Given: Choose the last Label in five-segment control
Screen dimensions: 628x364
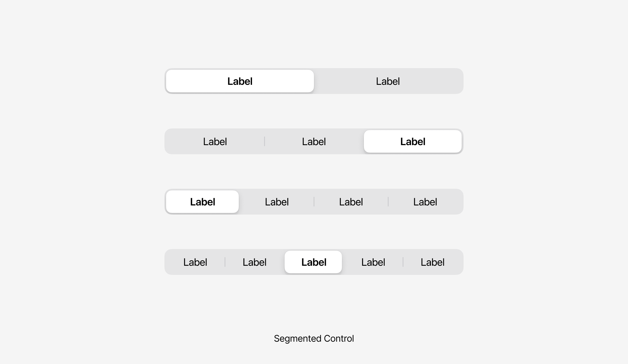Looking at the screenshot, I should [432, 262].
